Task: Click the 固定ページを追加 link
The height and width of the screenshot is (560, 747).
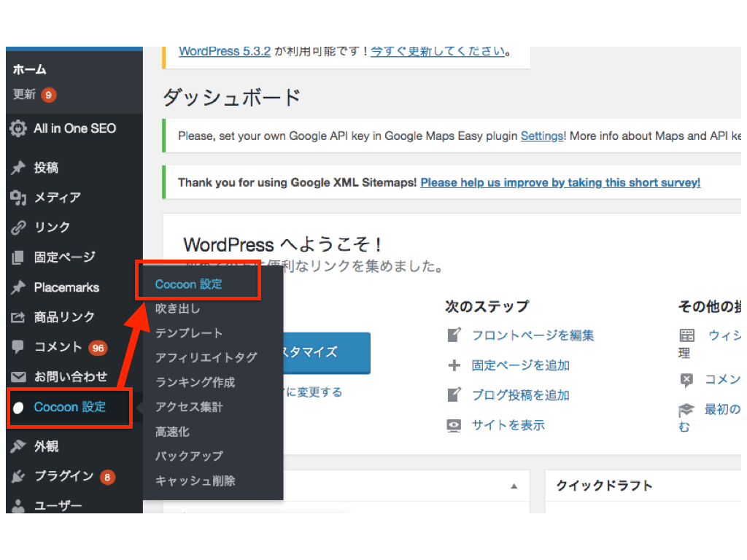Action: point(521,365)
